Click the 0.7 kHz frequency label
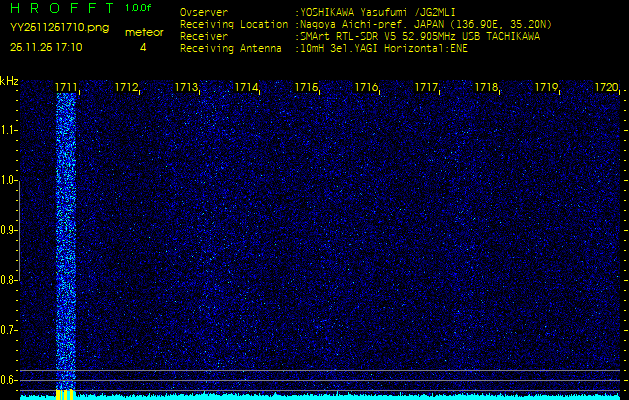Screen dimensions: 629x400 point(7,330)
